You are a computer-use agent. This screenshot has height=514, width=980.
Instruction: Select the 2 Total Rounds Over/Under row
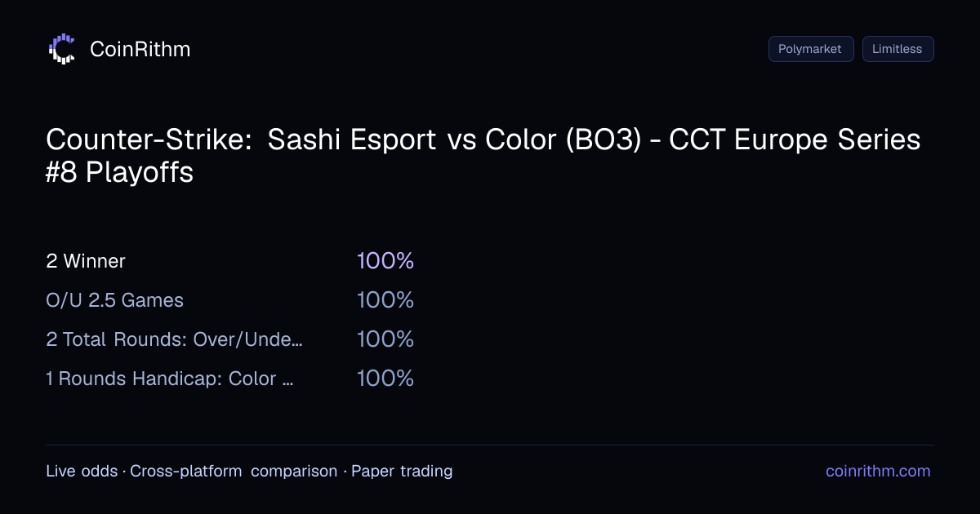[230, 339]
